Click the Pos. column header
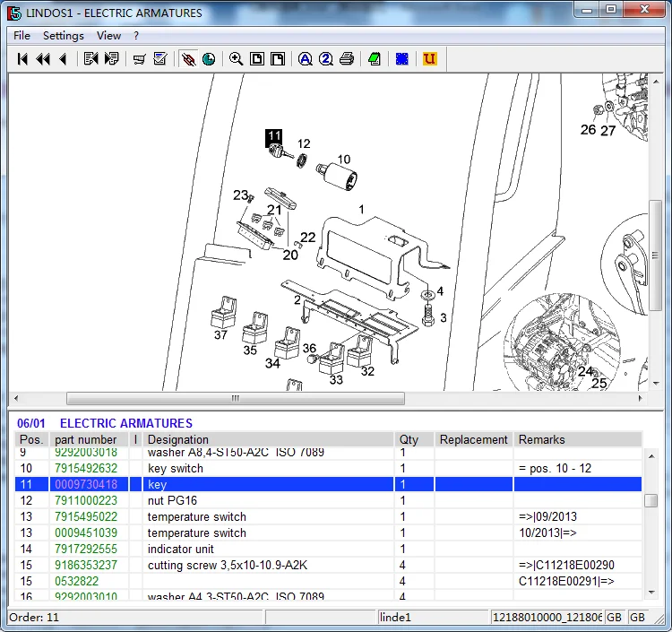The image size is (672, 632). (31, 439)
